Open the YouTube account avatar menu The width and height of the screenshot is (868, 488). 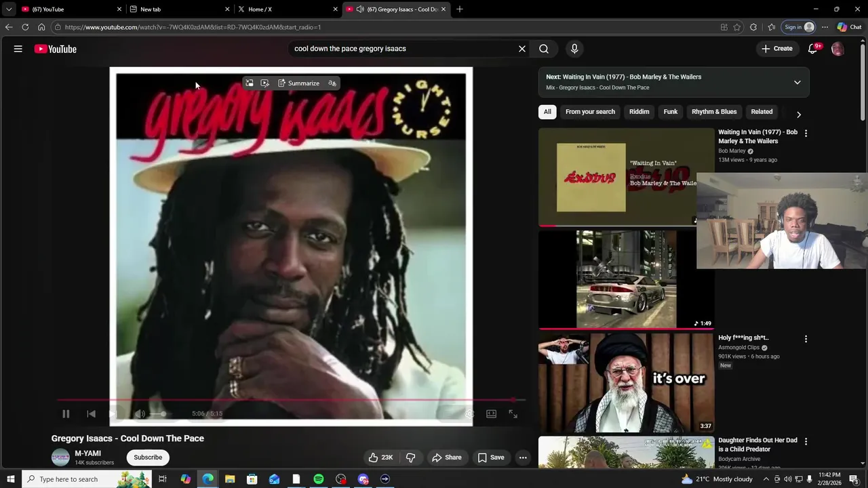pyautogui.click(x=837, y=49)
